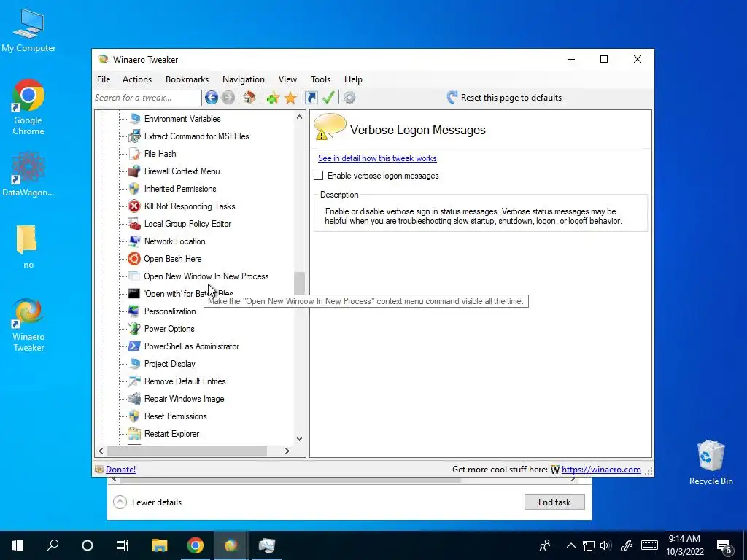The image size is (747, 560).
Task: Click the Extract Command for MSI Files icon
Action: [x=135, y=136]
